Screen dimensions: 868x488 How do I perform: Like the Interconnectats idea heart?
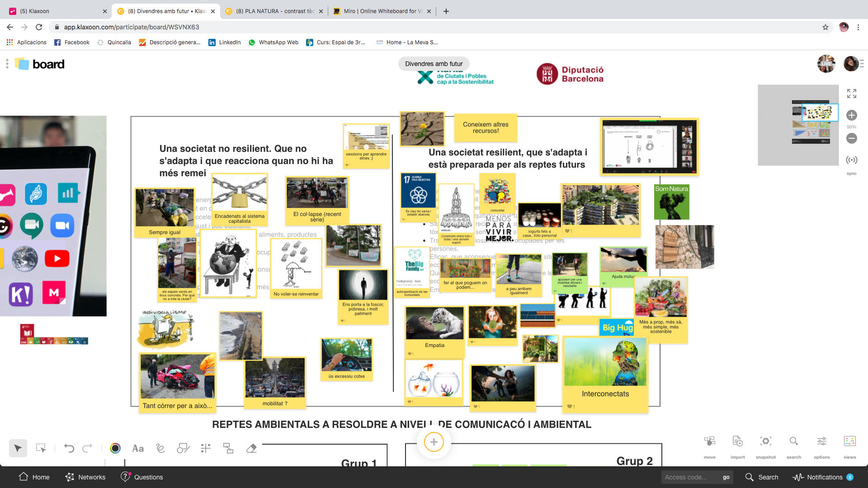pos(570,406)
